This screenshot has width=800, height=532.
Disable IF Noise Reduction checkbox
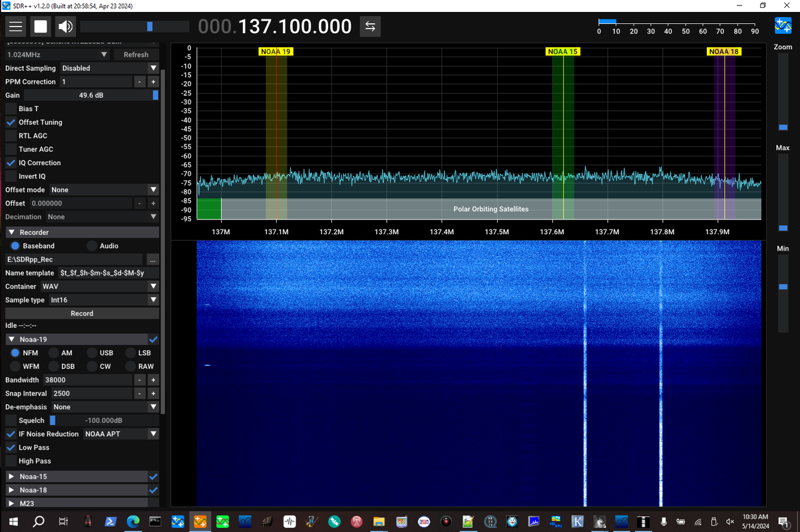coord(11,434)
